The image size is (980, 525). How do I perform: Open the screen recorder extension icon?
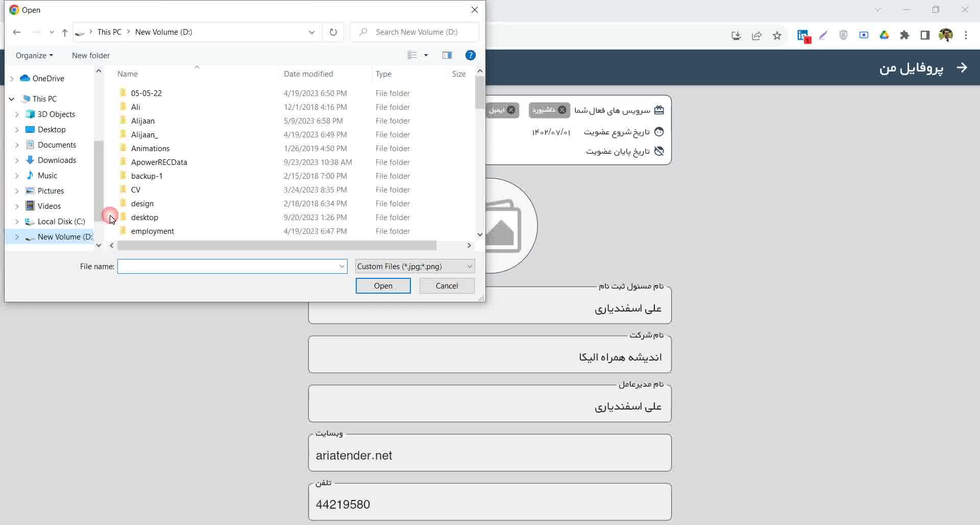(864, 35)
